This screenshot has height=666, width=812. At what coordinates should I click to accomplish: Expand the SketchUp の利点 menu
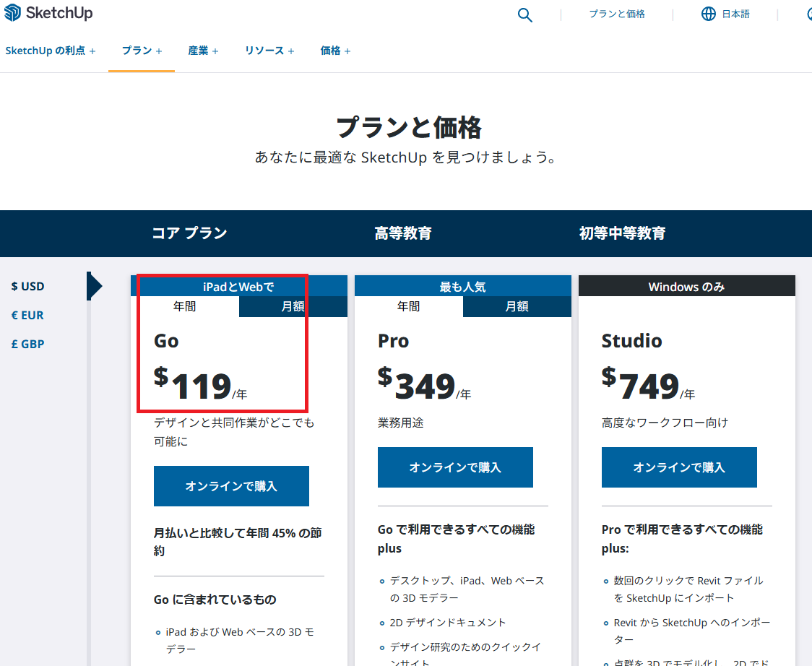click(51, 51)
